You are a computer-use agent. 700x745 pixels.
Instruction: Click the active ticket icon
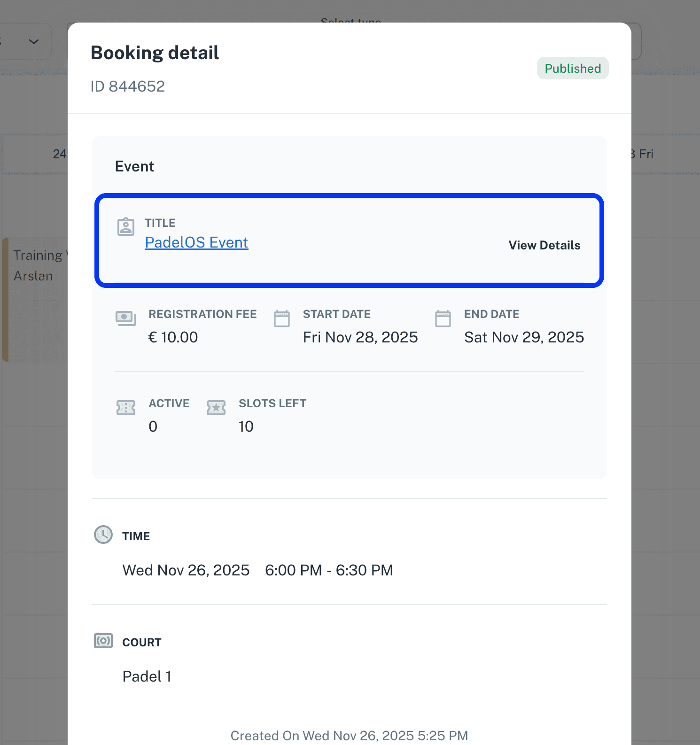tap(125, 407)
